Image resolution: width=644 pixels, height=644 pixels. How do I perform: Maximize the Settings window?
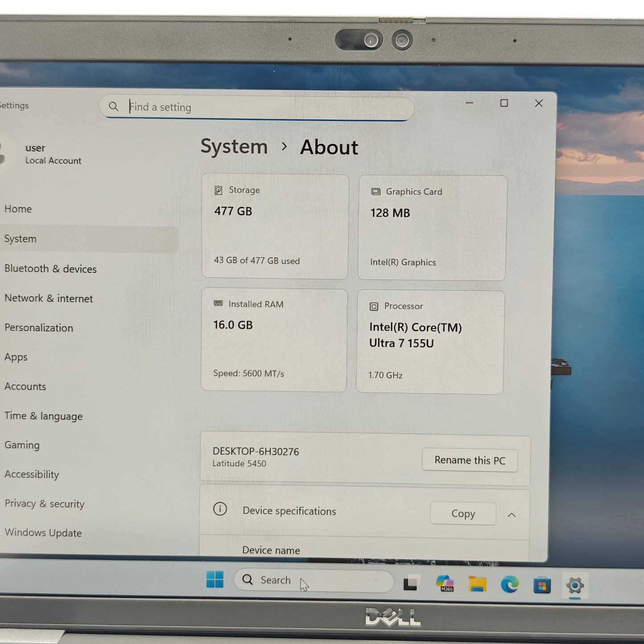pos(504,103)
